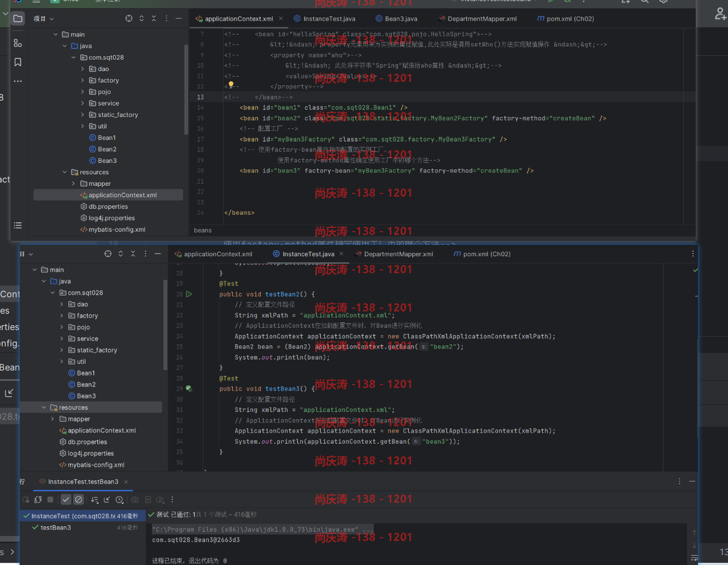Viewport: 728px width, 565px height.
Task: Click expand all icon in lower project panel
Action: (x=121, y=254)
